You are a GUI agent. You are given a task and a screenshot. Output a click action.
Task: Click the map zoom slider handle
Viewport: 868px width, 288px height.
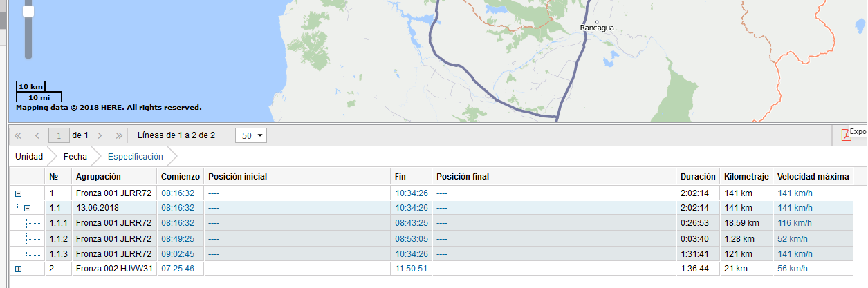(x=28, y=11)
